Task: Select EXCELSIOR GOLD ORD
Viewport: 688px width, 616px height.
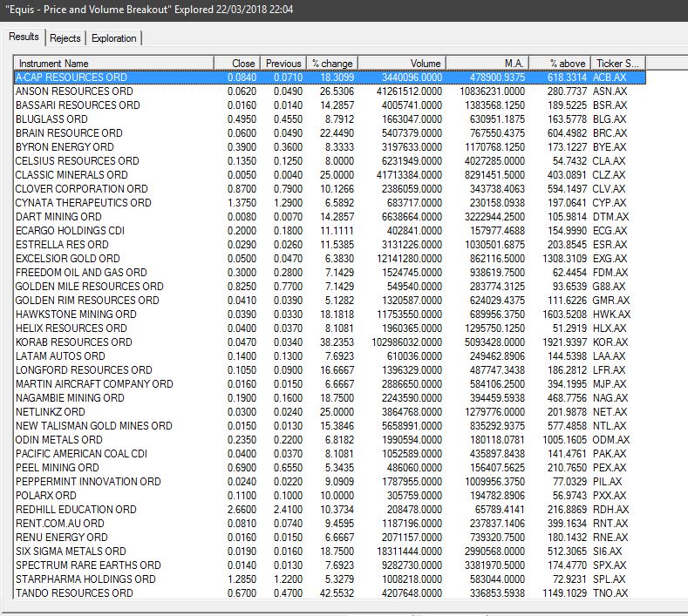Action: (330, 259)
